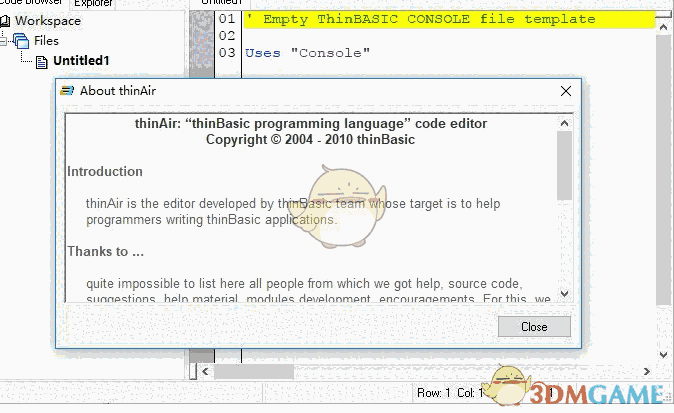Select the Files tree node
The height and width of the screenshot is (413, 674).
[46, 41]
